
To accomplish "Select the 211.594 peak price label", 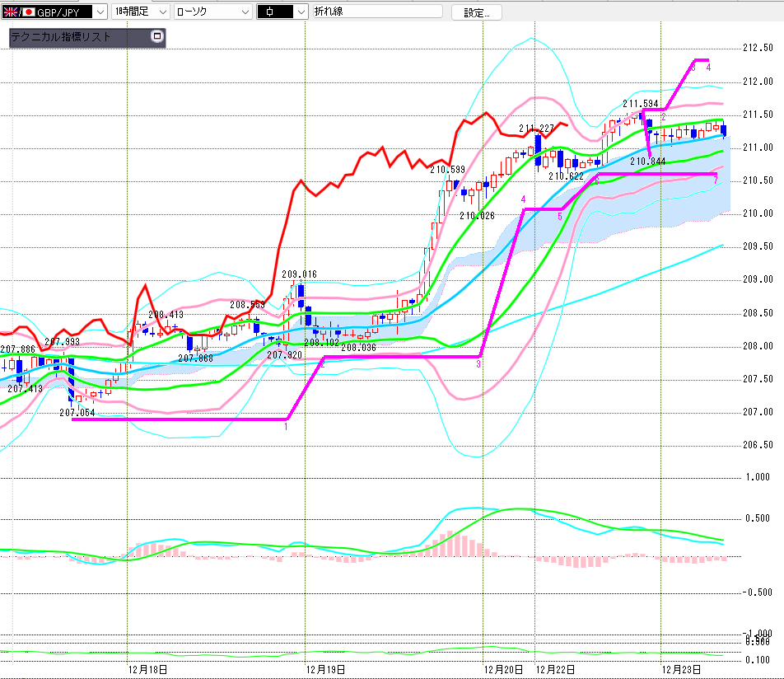I will (x=640, y=104).
